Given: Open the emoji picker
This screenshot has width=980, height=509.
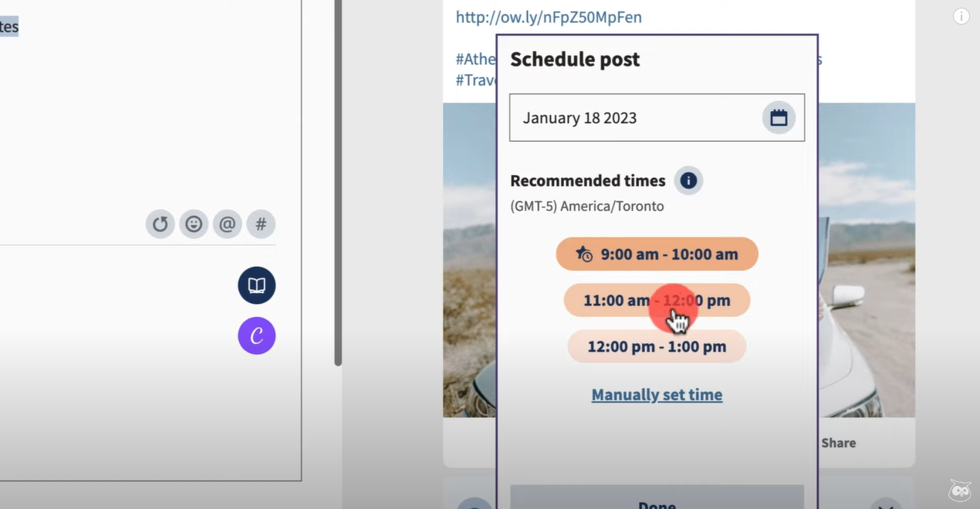Looking at the screenshot, I should tap(194, 224).
